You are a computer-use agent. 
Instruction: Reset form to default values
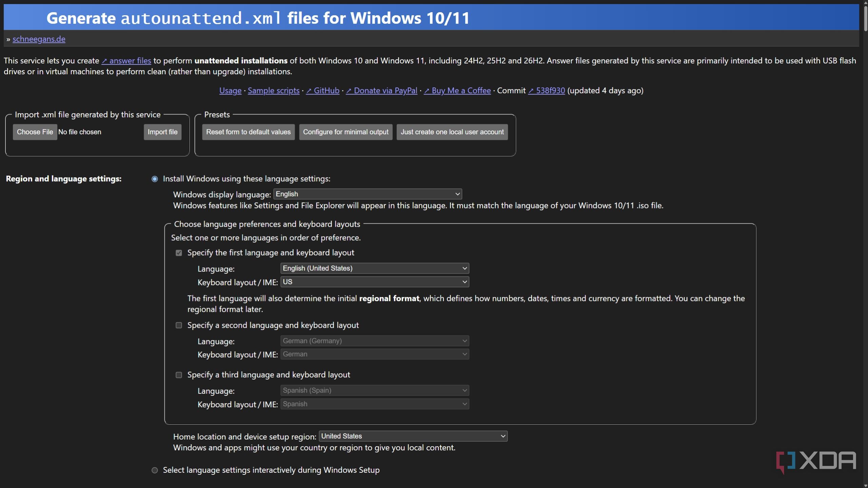click(249, 132)
